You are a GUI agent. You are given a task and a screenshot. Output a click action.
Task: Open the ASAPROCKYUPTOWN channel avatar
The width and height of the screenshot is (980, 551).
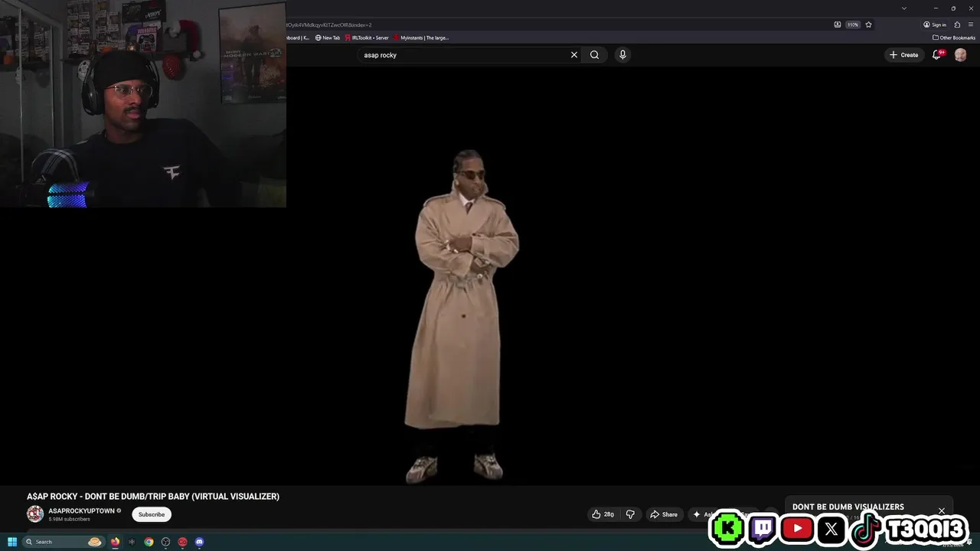35,514
